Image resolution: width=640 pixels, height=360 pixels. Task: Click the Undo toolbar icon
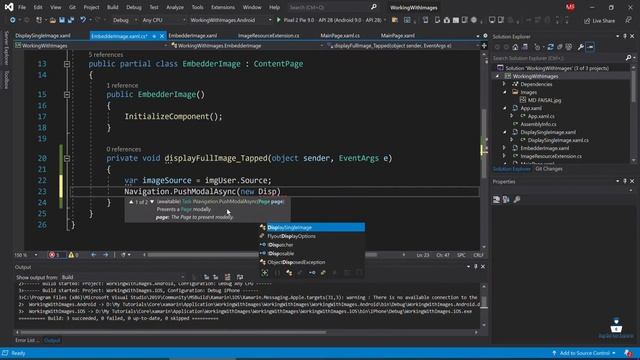83,20
